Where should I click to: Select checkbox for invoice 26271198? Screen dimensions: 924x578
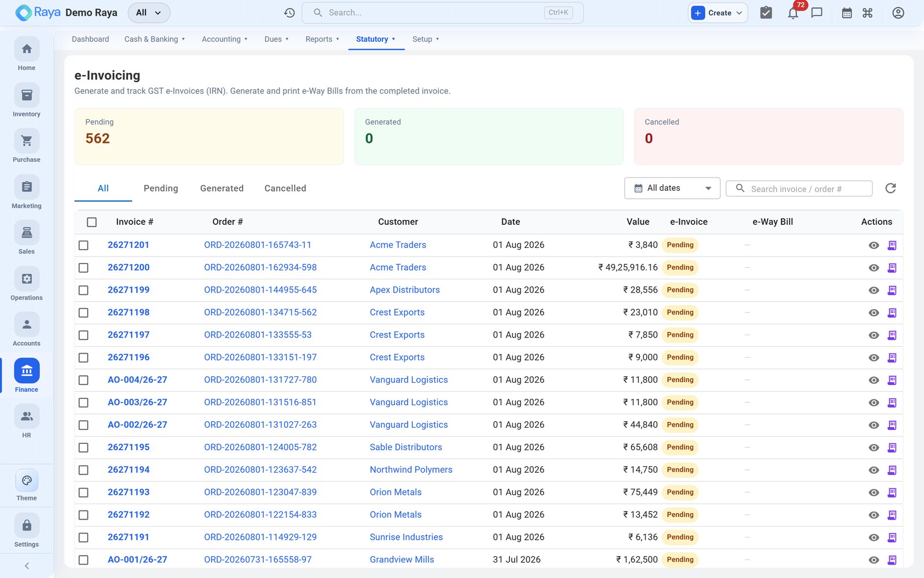pos(84,313)
